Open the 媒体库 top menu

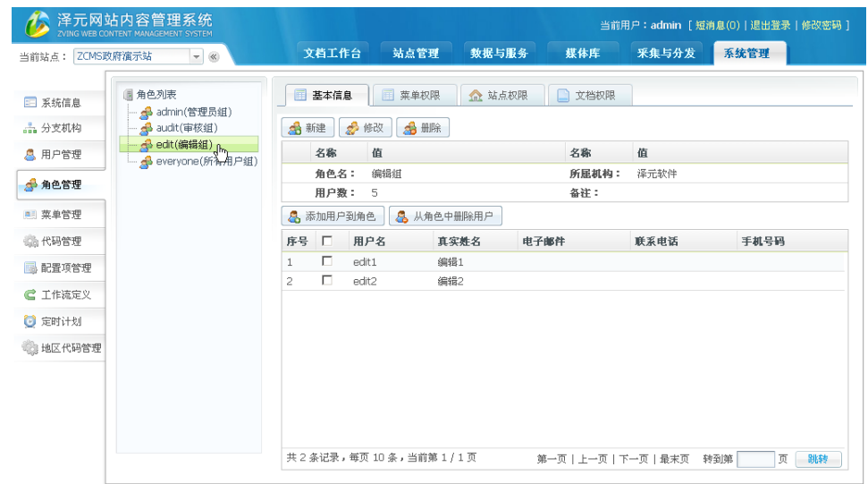click(x=583, y=53)
